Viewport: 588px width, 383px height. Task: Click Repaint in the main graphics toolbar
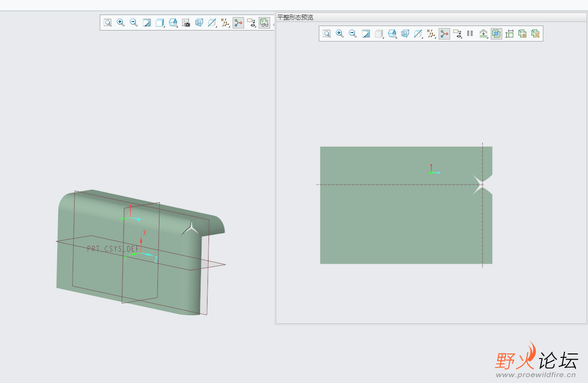pyautogui.click(x=147, y=23)
